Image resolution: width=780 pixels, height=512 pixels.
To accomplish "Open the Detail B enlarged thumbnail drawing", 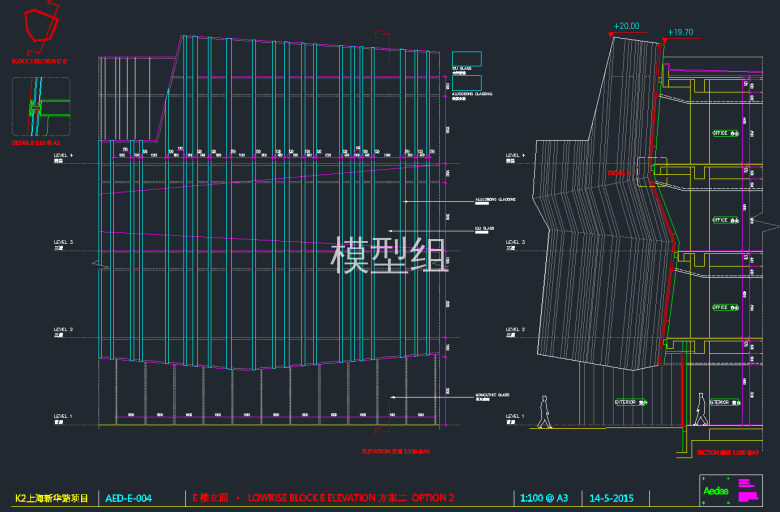I will tap(41, 106).
